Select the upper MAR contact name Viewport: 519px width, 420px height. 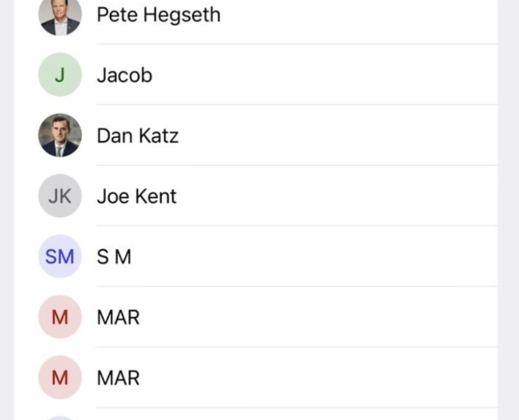(x=118, y=317)
